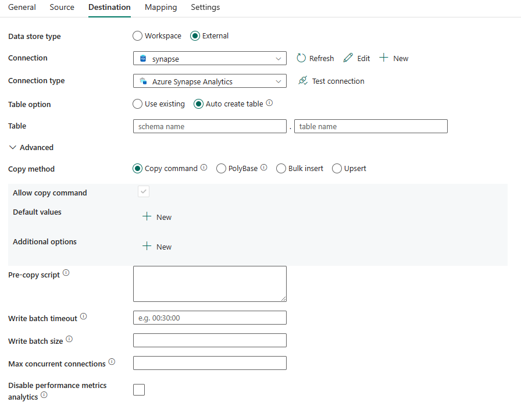Focus the Max concurrent connections field

tap(210, 363)
